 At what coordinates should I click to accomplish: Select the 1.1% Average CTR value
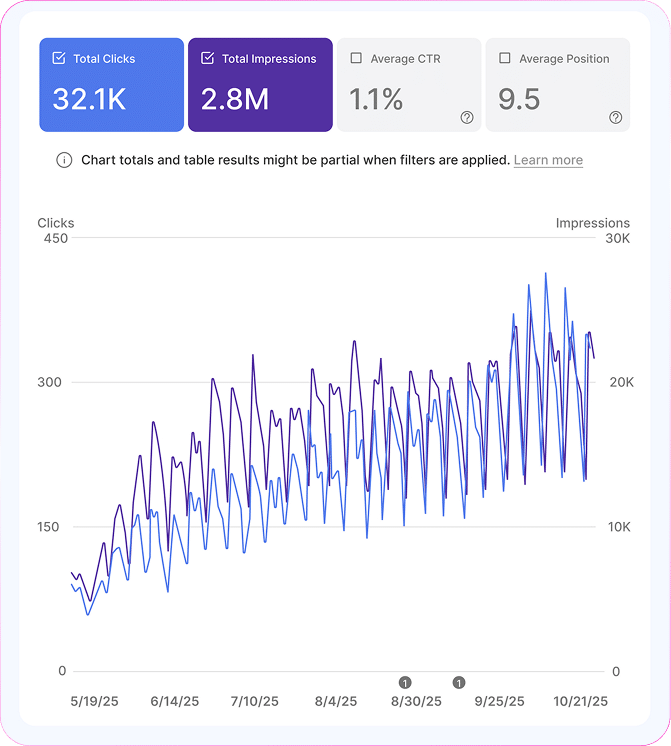pos(376,98)
